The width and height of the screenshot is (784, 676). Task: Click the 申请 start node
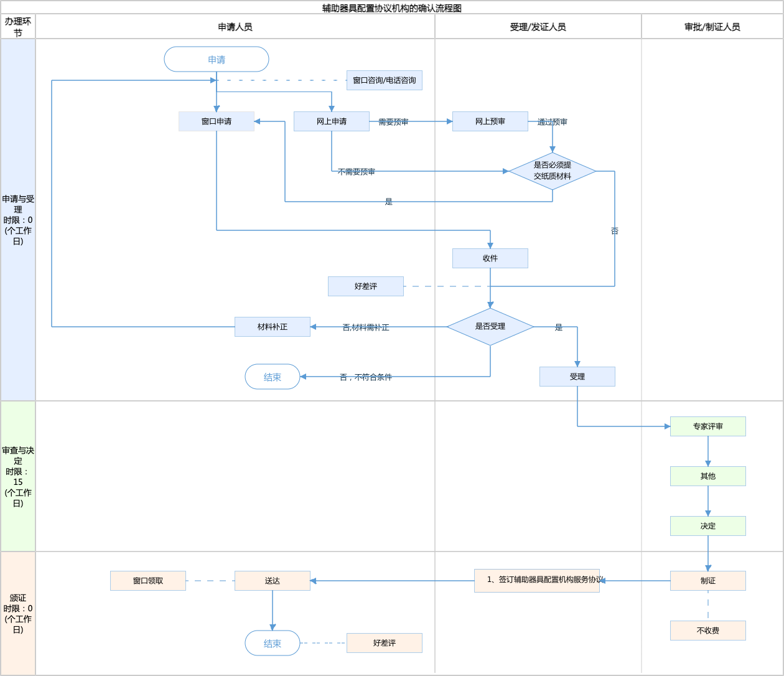(x=217, y=60)
